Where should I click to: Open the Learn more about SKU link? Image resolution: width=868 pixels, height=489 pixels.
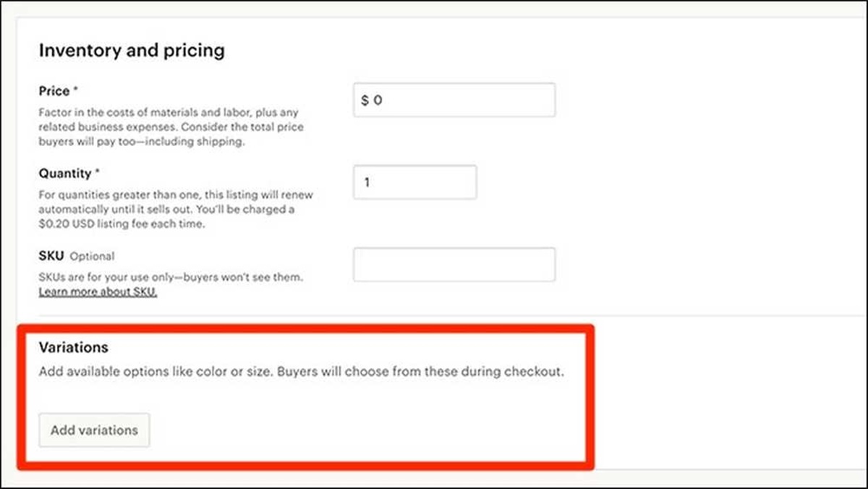[98, 292]
